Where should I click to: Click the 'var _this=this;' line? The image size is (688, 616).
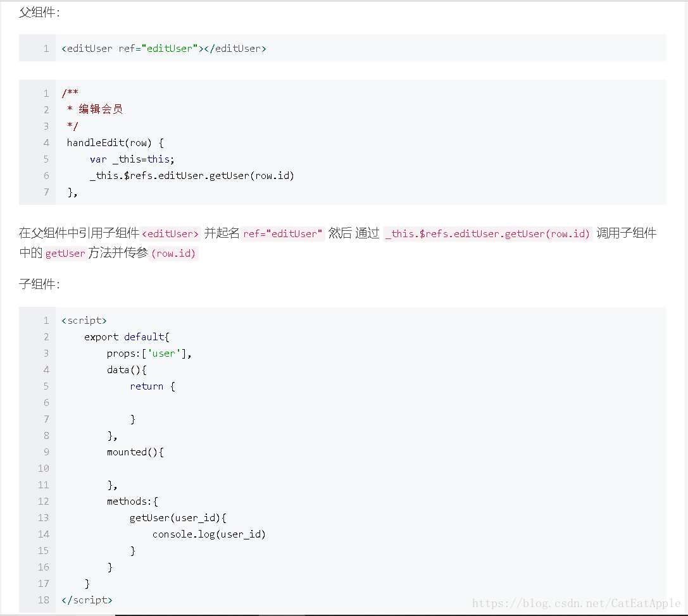(x=132, y=159)
